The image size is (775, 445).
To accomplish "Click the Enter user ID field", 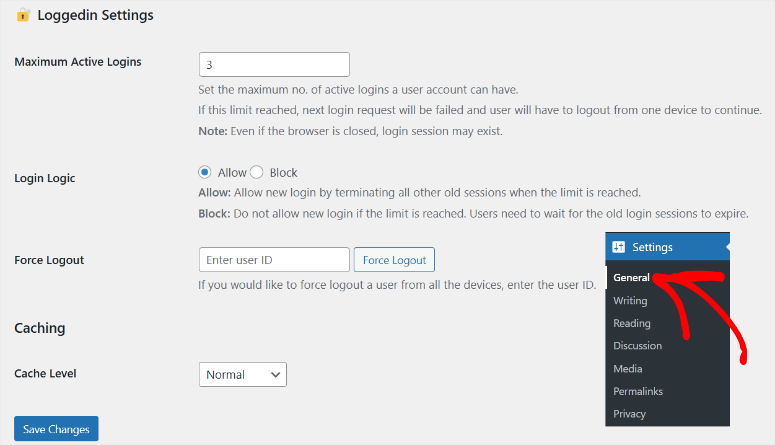I will coord(274,260).
